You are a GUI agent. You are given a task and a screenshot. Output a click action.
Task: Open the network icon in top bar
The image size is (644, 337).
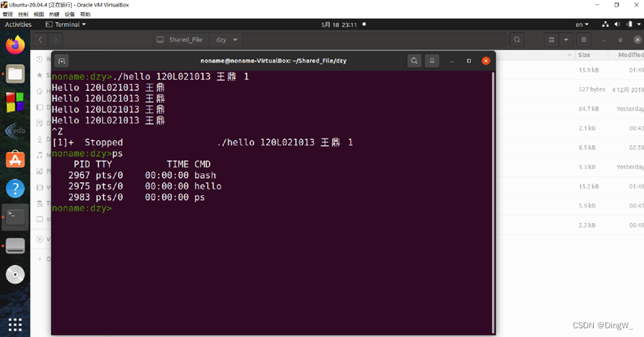pyautogui.click(x=605, y=24)
